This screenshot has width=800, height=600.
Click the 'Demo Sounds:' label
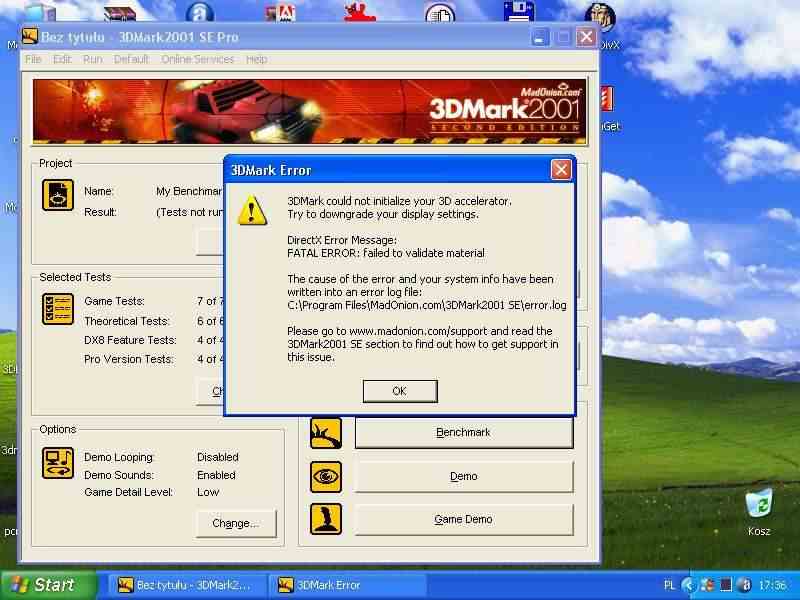(119, 475)
